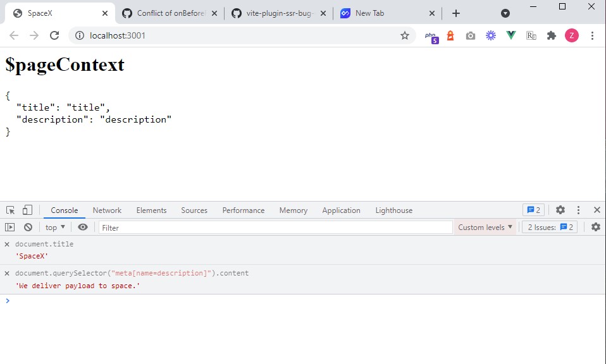Open the top frame context dropdown
The height and width of the screenshot is (364, 606).
point(54,227)
